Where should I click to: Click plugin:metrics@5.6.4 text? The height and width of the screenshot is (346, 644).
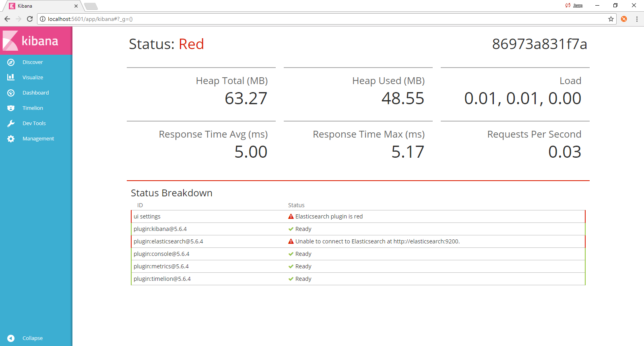pos(161,266)
